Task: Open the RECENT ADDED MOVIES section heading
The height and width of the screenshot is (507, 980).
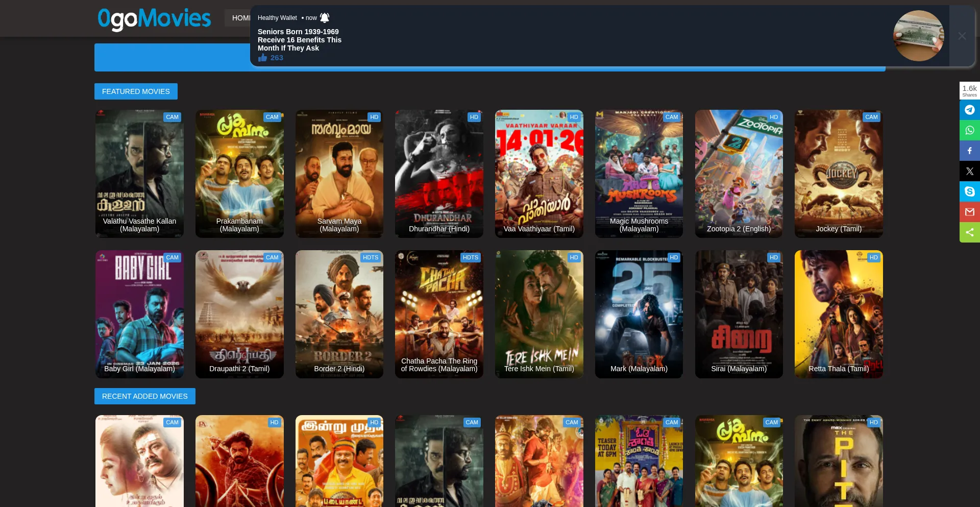Action: coord(145,396)
